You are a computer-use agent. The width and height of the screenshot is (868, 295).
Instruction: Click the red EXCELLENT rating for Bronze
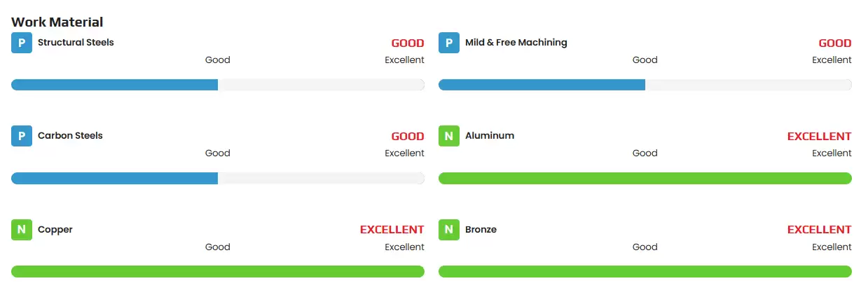pos(819,230)
